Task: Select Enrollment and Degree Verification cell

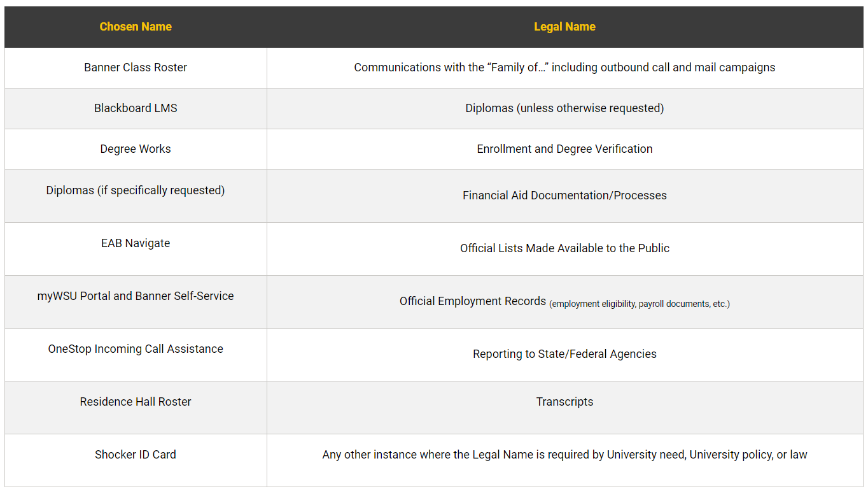Action: (564, 149)
